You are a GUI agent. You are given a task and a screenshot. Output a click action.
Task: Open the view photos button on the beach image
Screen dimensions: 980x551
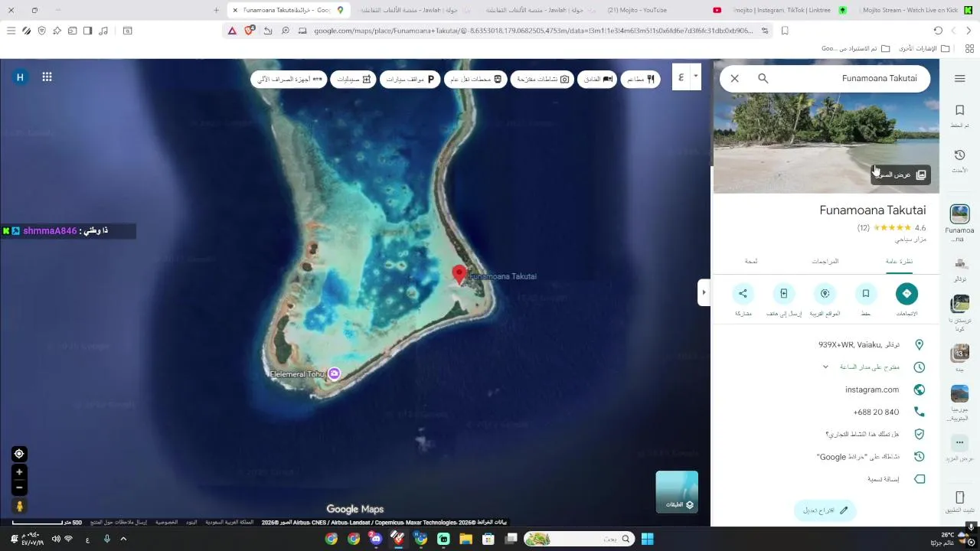(x=900, y=174)
